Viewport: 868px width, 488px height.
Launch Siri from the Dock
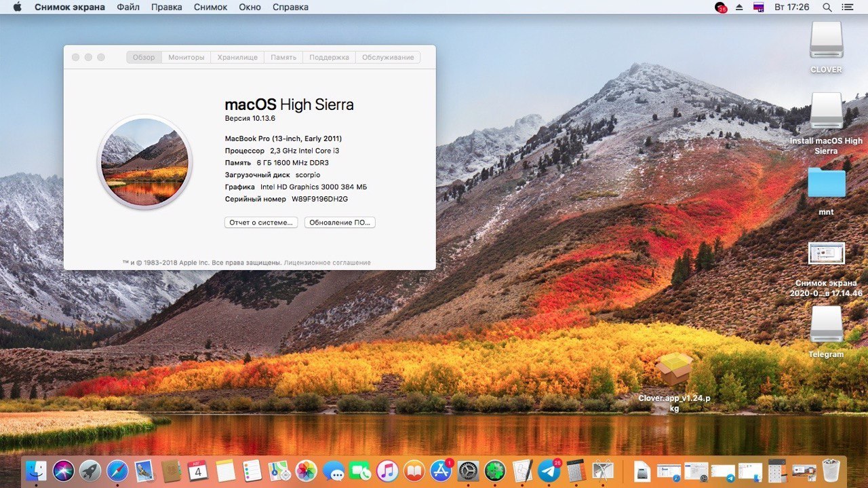tap(63, 470)
